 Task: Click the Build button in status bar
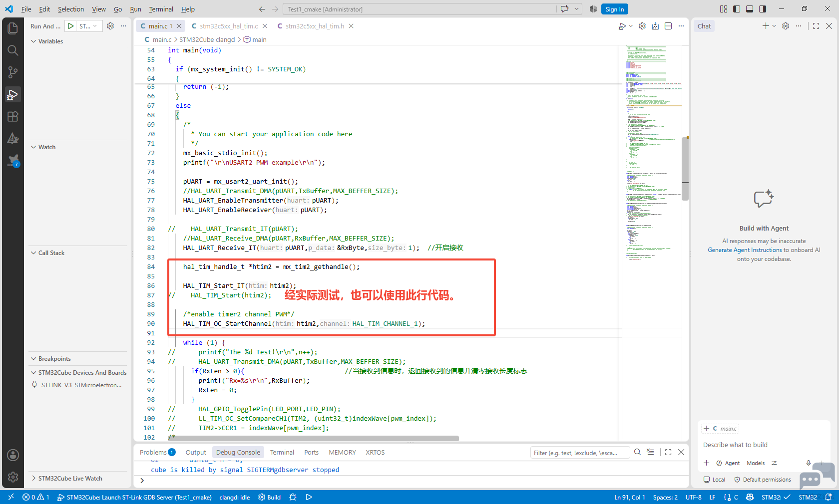[x=269, y=497]
